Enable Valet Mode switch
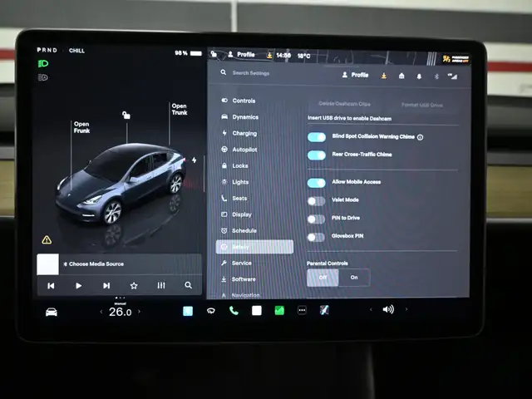532x399 pixels. pyautogui.click(x=316, y=201)
